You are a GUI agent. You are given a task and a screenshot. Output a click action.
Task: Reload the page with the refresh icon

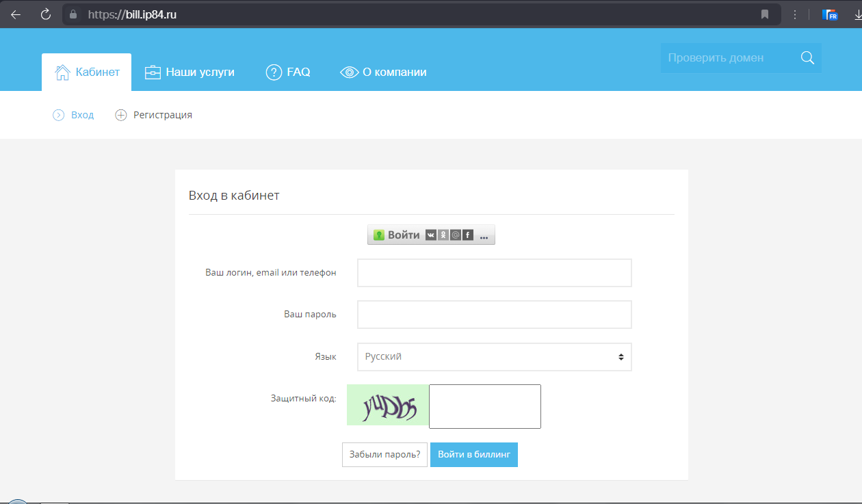tap(46, 14)
